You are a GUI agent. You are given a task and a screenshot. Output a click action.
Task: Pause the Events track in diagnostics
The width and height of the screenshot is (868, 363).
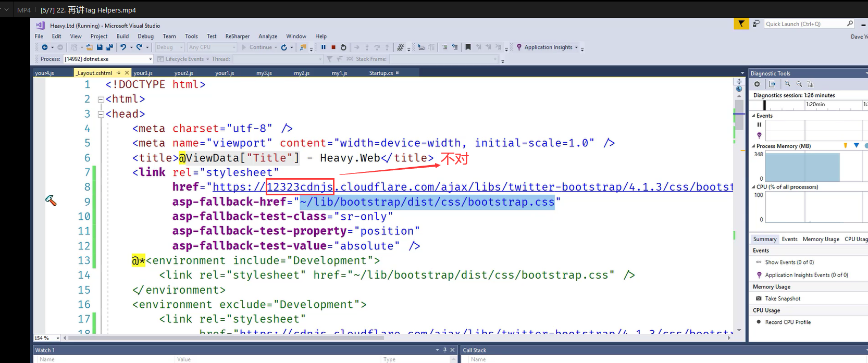pos(759,124)
